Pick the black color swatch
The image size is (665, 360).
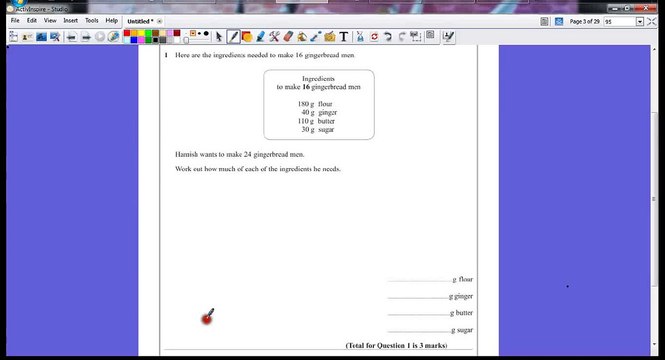coord(156,40)
